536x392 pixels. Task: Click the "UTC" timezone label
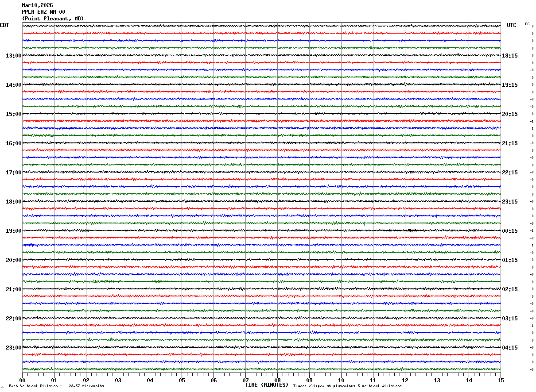point(512,25)
